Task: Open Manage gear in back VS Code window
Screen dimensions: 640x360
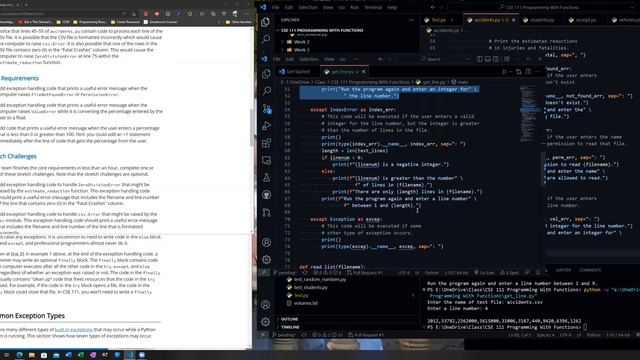Action: (266, 322)
